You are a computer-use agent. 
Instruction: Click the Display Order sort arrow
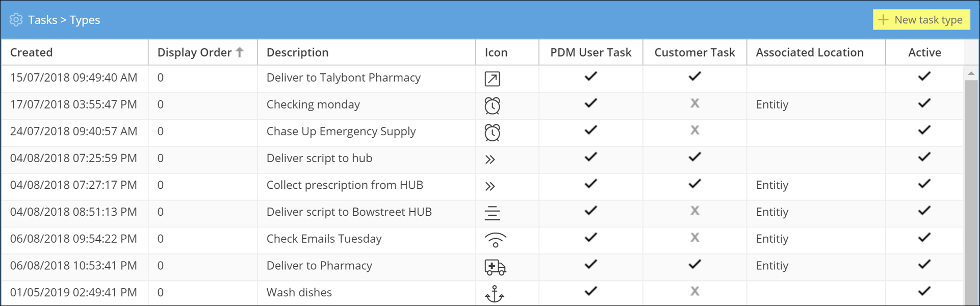pos(240,52)
